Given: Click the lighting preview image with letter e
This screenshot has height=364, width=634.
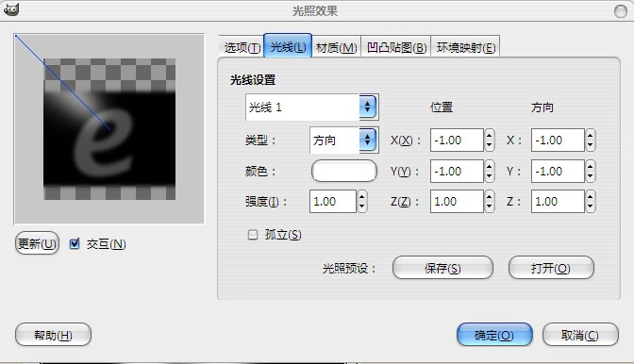Looking at the screenshot, I should (109, 129).
